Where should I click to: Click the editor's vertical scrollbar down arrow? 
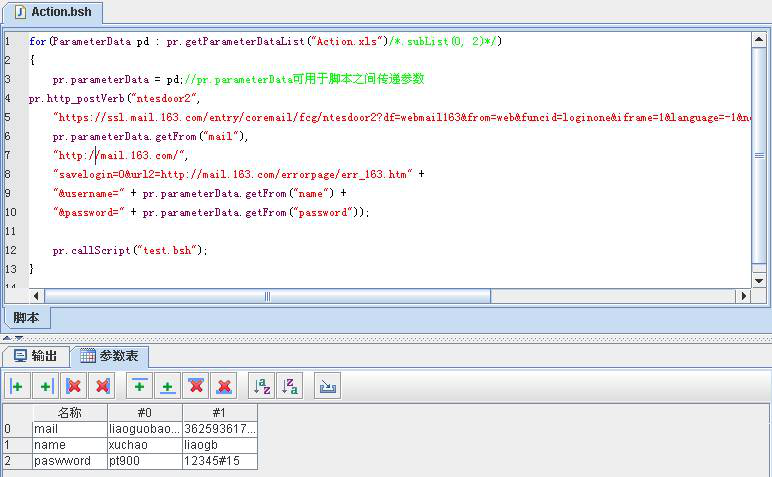(x=759, y=282)
